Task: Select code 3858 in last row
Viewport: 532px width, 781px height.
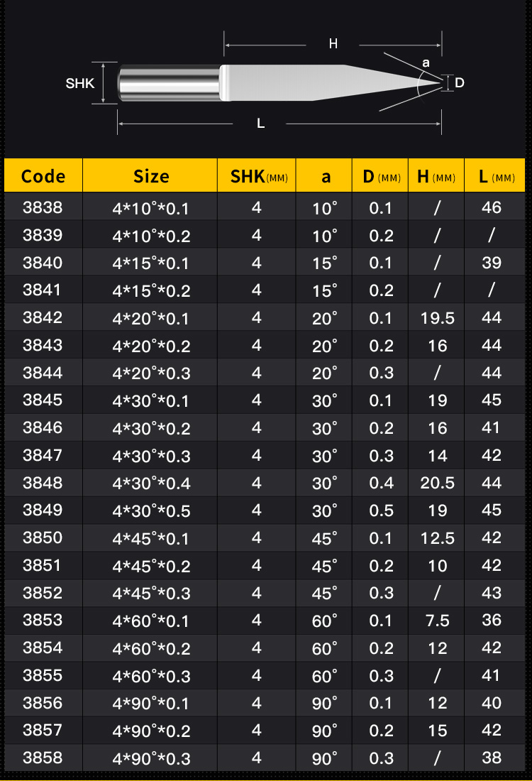Action: pos(43,758)
